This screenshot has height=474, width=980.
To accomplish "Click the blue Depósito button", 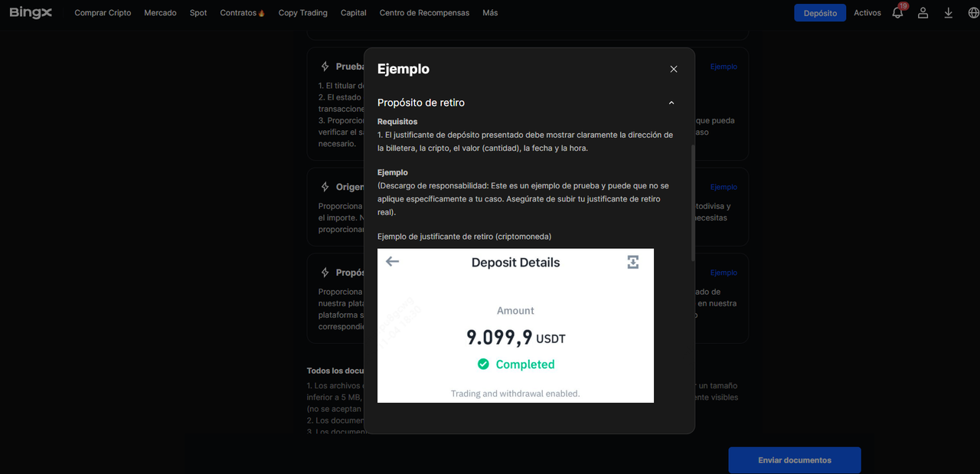I will pos(820,13).
